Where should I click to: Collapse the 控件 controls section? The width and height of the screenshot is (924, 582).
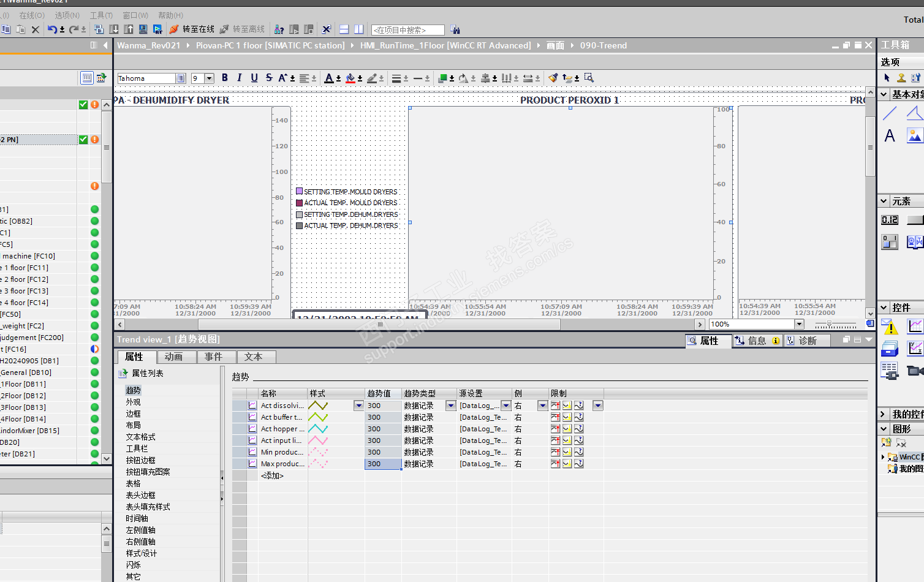click(x=884, y=308)
